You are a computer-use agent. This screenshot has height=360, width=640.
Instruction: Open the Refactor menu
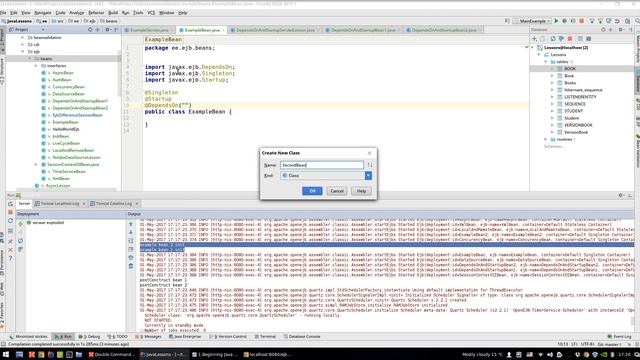tap(96, 13)
